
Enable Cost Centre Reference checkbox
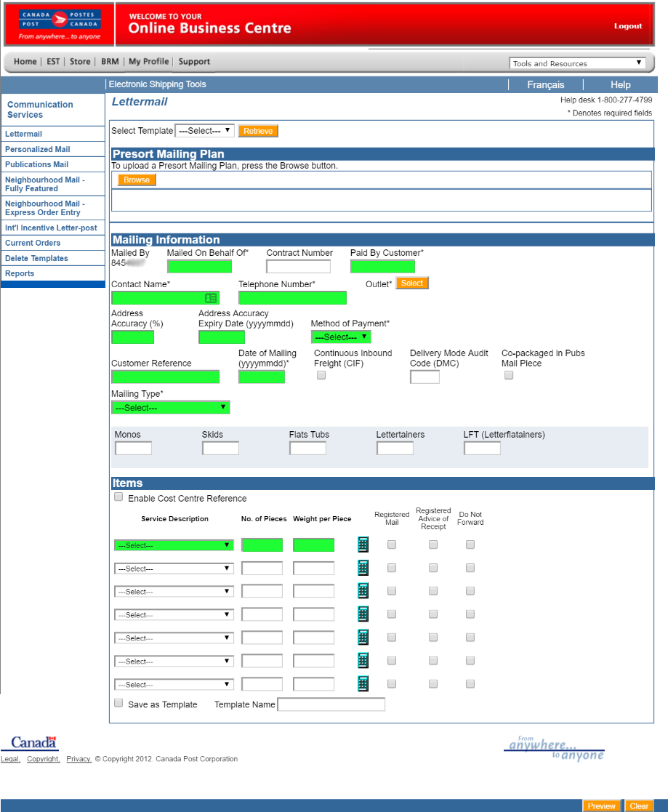point(118,497)
